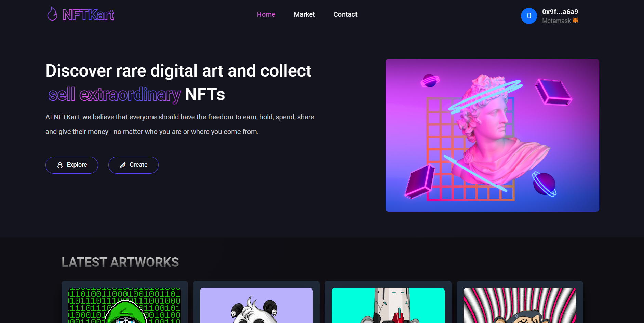Open the panda character artwork on purple background

256,305
